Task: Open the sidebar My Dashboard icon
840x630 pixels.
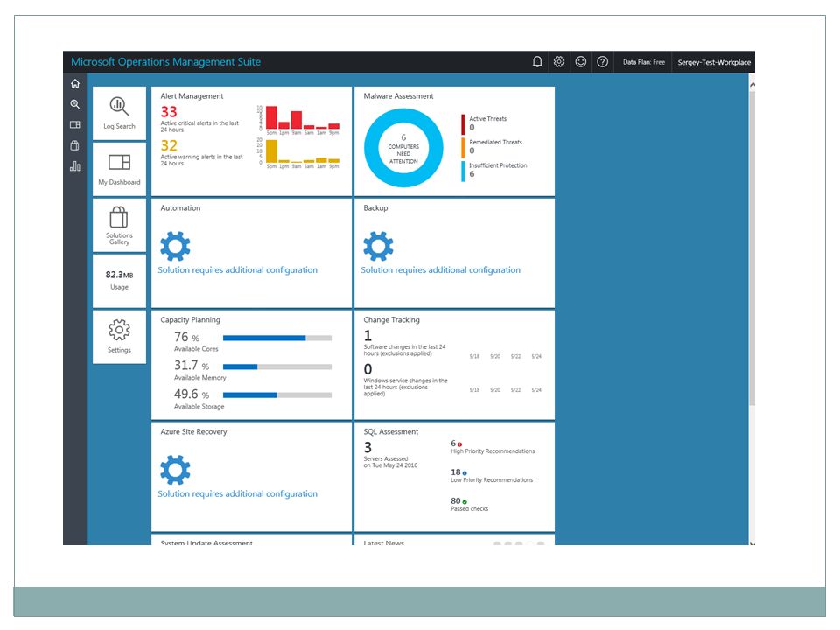Action: pyautogui.click(x=75, y=125)
